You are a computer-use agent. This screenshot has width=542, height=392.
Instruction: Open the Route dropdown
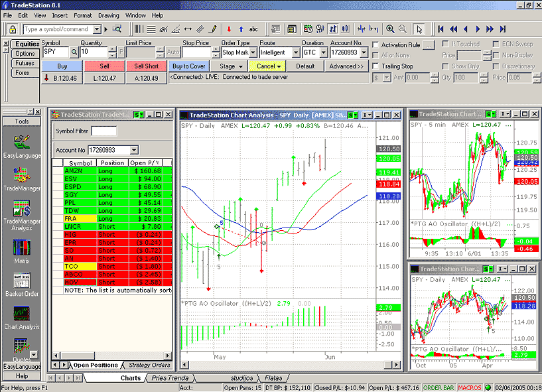tap(296, 52)
